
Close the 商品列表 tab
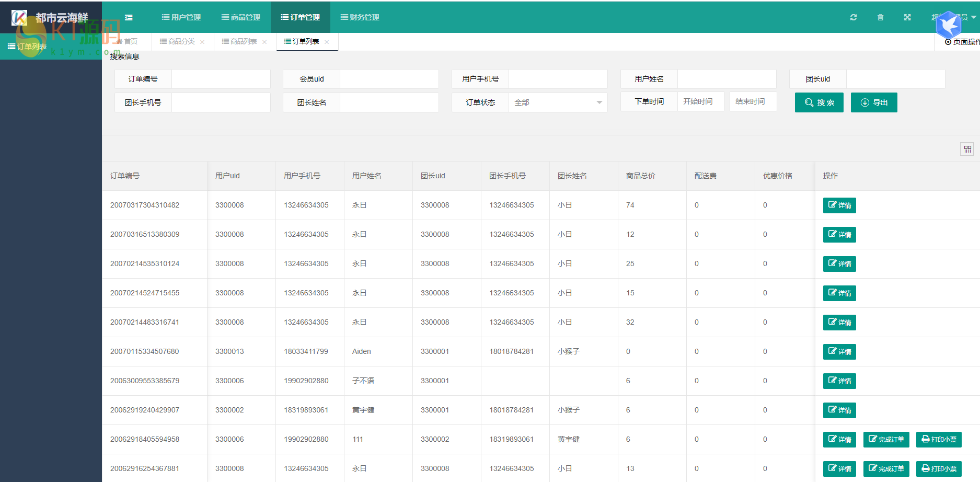pyautogui.click(x=264, y=42)
